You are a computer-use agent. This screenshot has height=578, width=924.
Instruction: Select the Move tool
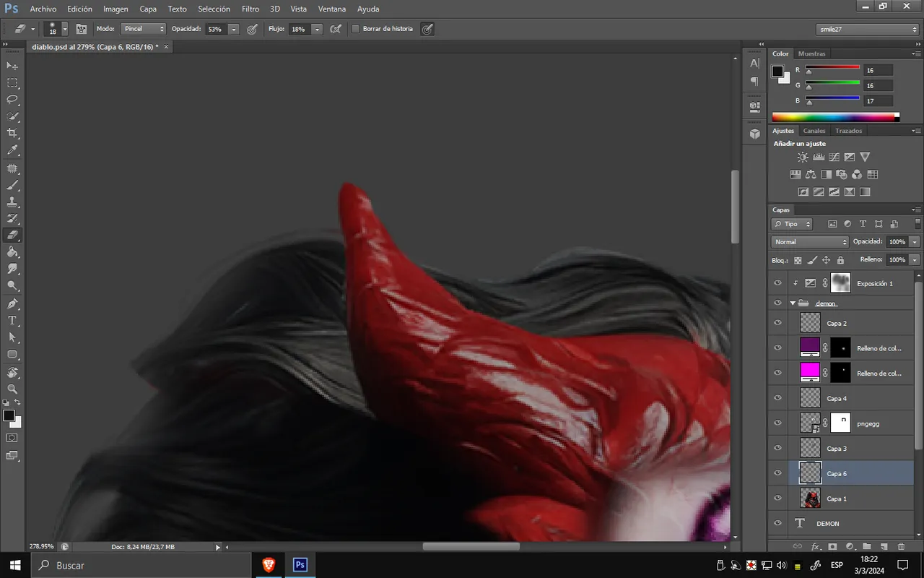pos(12,66)
